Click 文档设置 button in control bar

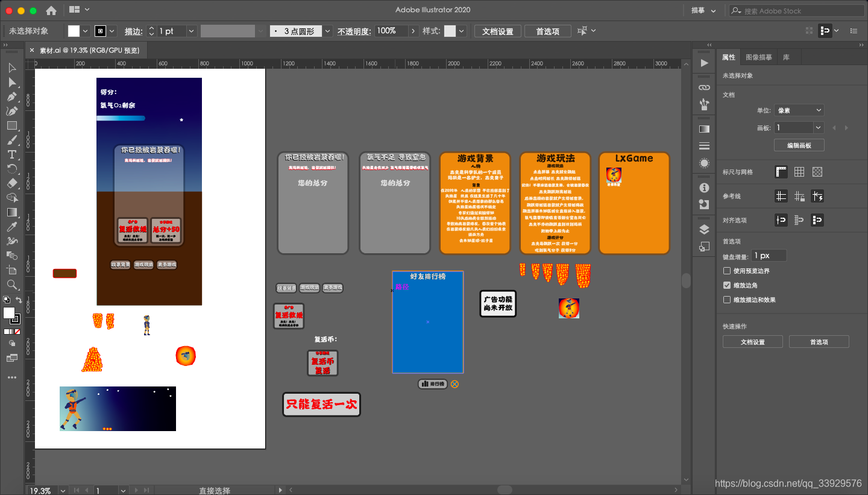click(x=497, y=31)
